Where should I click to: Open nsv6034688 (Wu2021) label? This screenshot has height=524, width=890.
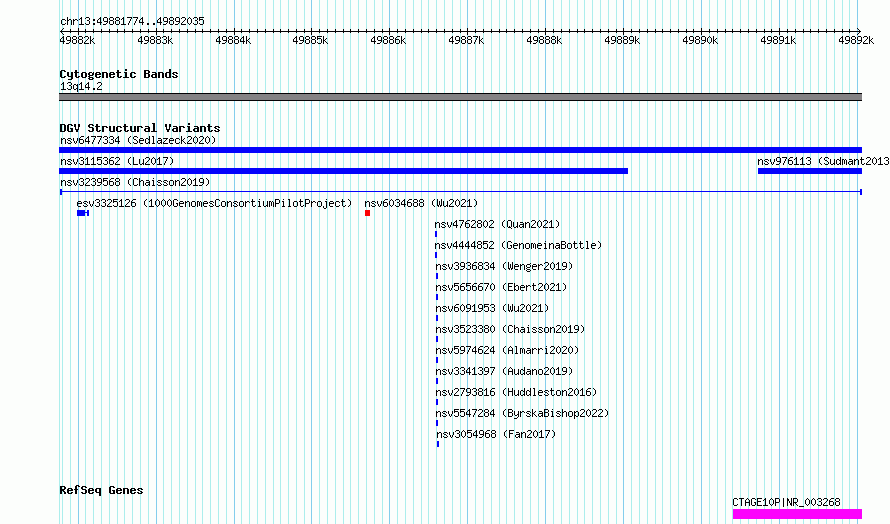pos(421,203)
